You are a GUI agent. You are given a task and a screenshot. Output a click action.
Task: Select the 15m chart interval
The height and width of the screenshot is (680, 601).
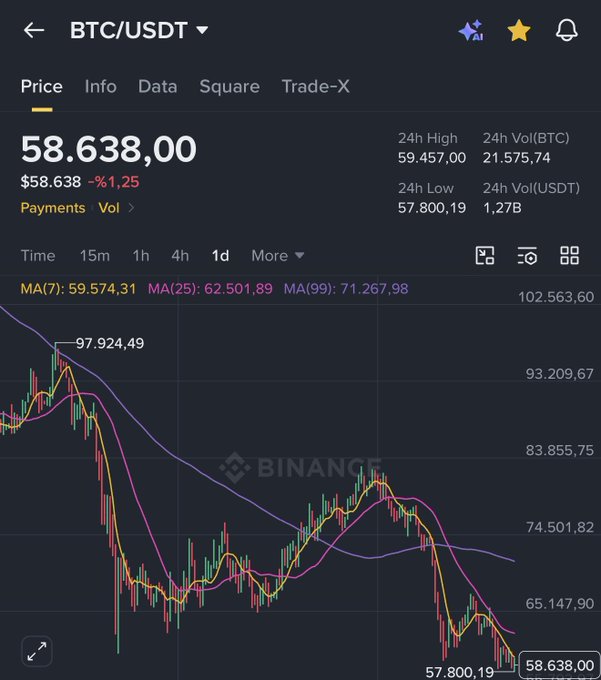[95, 255]
